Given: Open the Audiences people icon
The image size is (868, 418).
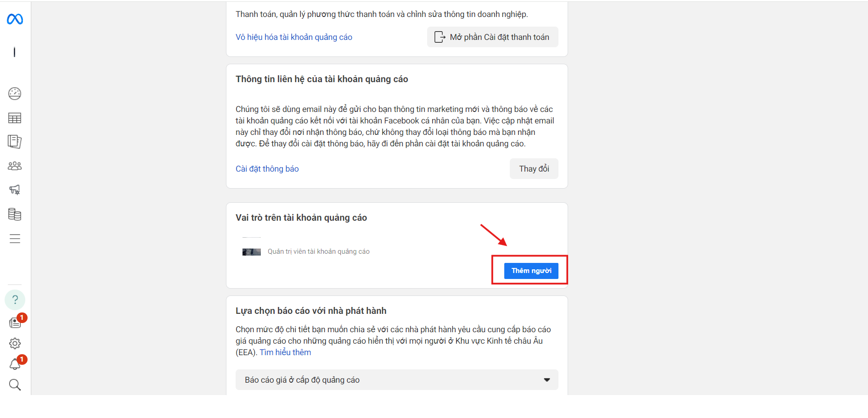Looking at the screenshot, I should (15, 166).
